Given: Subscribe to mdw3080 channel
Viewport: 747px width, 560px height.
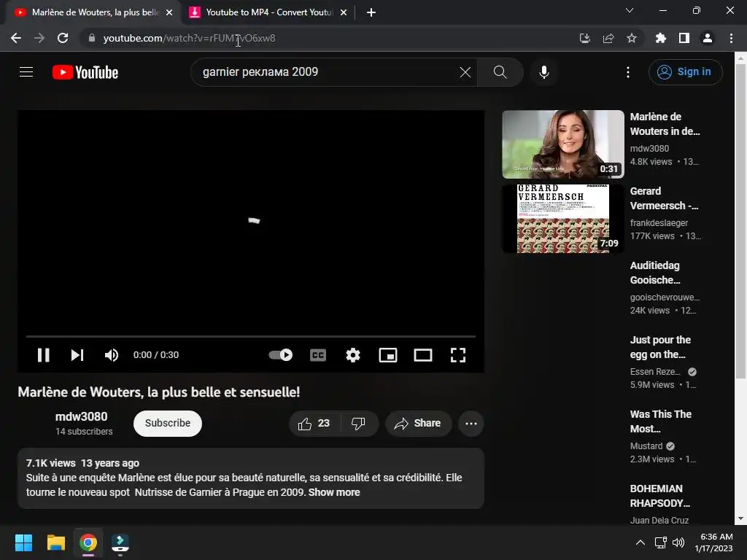Looking at the screenshot, I should pyautogui.click(x=168, y=424).
